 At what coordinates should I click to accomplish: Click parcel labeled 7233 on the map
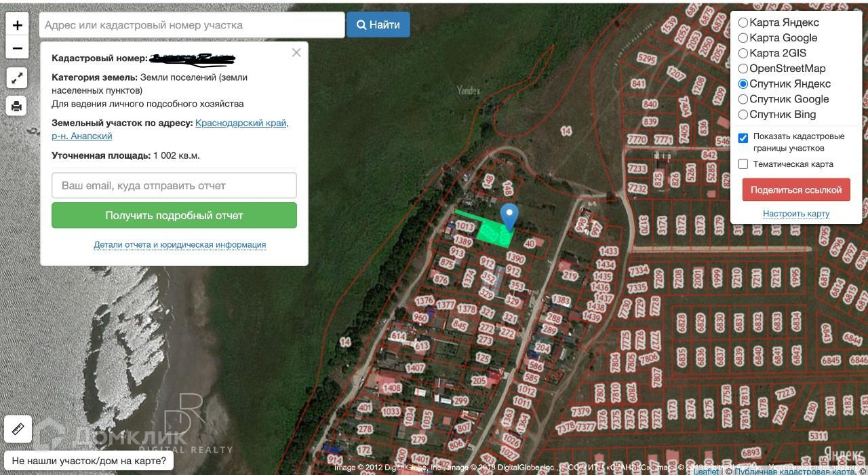click(x=637, y=168)
